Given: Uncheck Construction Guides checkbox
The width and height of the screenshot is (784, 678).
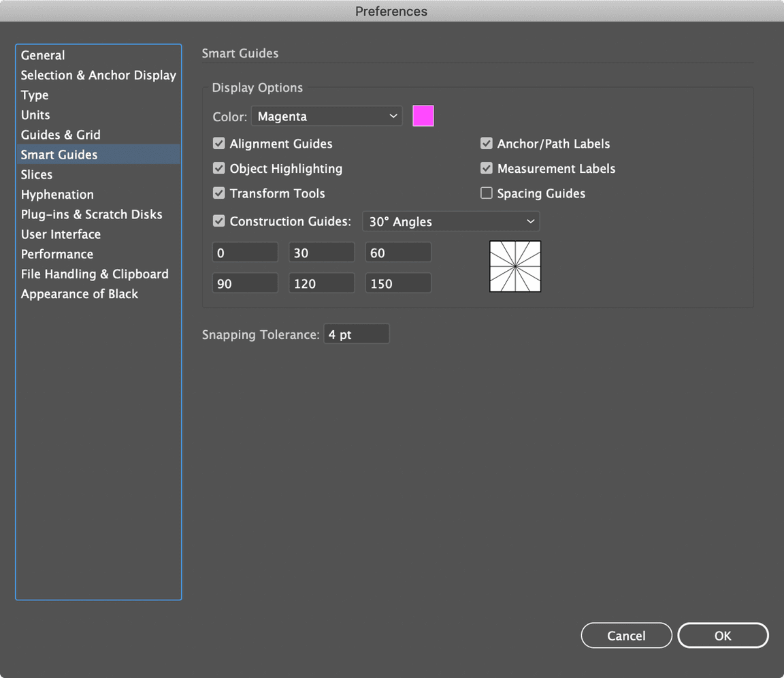Looking at the screenshot, I should click(219, 221).
